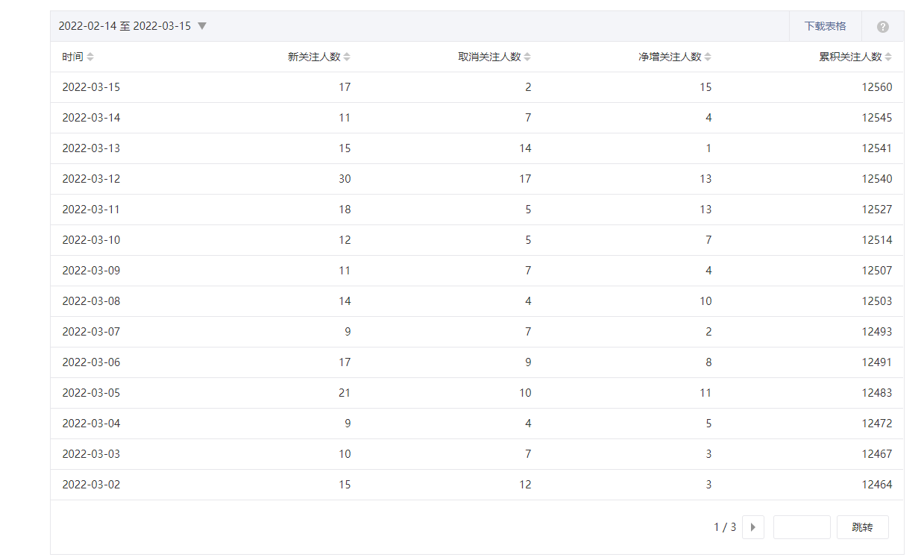Click the help question mark icon

882,27
